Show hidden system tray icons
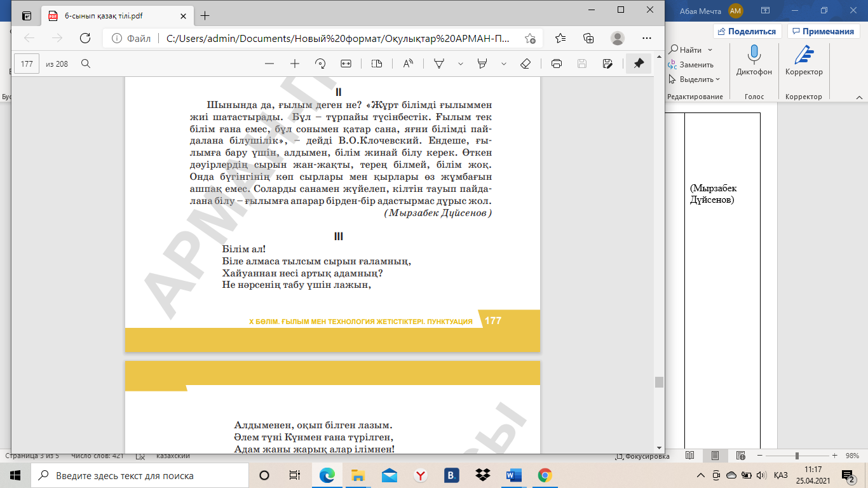 click(x=702, y=475)
